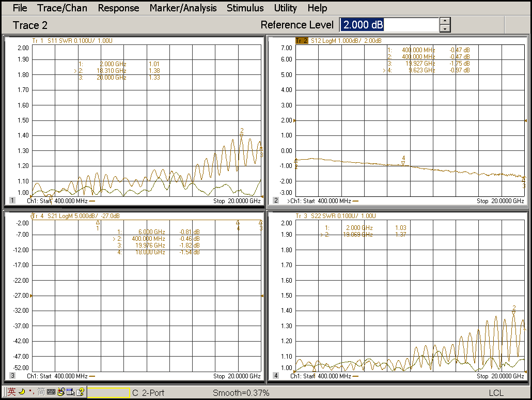Toggle the moon half-width/full-width icon
The width and height of the screenshot is (532, 400).
[22, 392]
